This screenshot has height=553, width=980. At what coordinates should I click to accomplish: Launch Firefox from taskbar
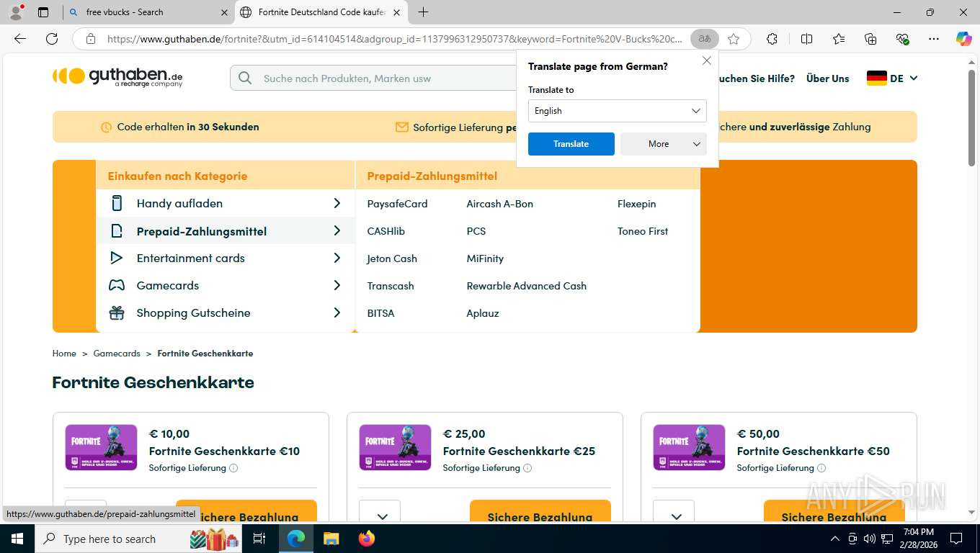pos(367,539)
